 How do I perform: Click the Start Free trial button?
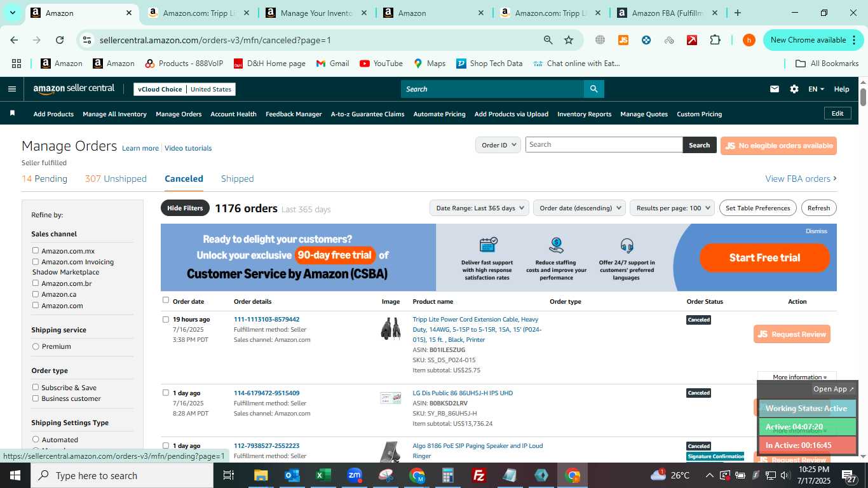point(764,257)
